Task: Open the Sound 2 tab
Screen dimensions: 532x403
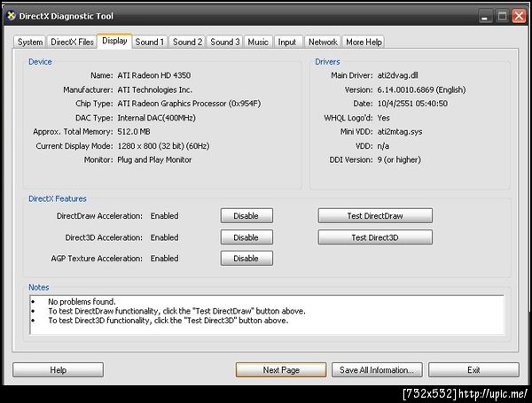Action: tap(187, 42)
